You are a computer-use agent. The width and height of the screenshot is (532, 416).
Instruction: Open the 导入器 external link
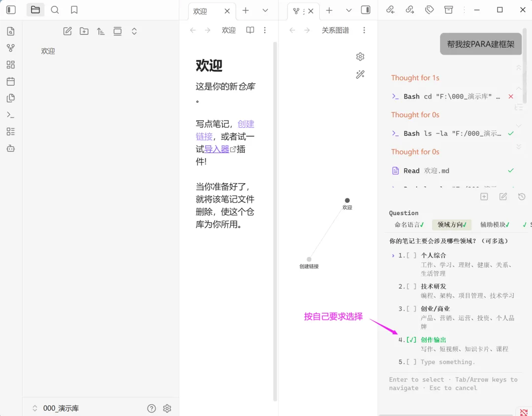point(217,149)
